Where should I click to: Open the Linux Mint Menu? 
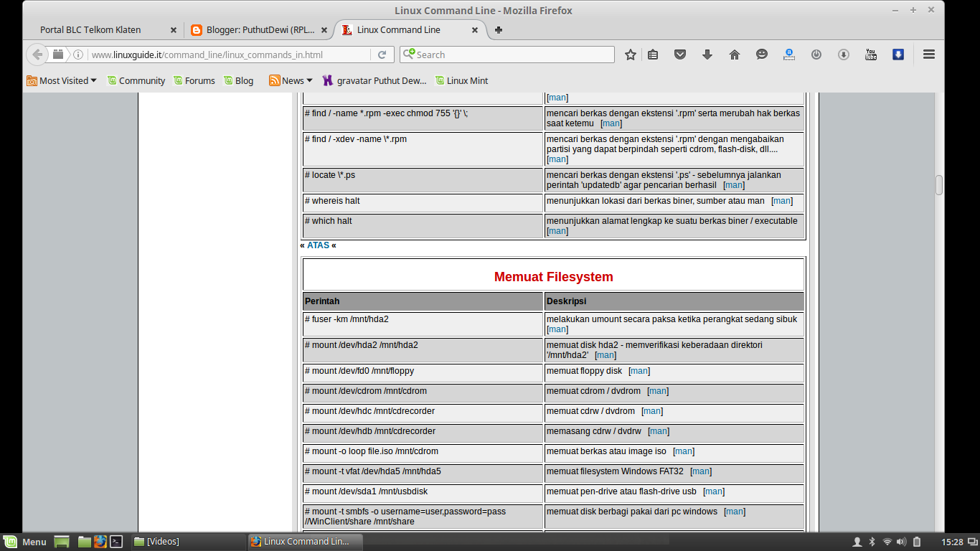(26, 542)
